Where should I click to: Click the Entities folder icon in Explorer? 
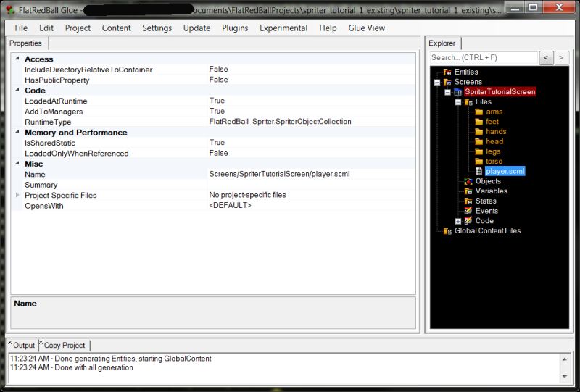tap(447, 72)
